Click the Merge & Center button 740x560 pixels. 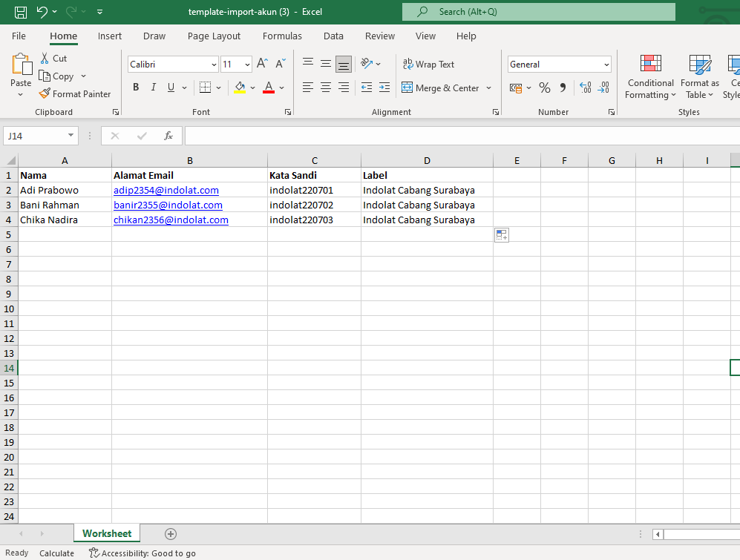point(441,88)
